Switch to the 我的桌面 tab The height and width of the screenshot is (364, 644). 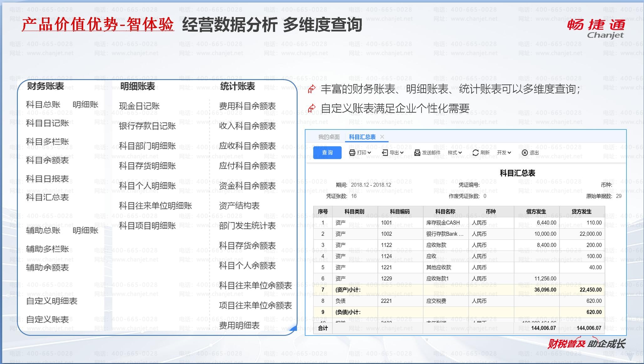[329, 137]
